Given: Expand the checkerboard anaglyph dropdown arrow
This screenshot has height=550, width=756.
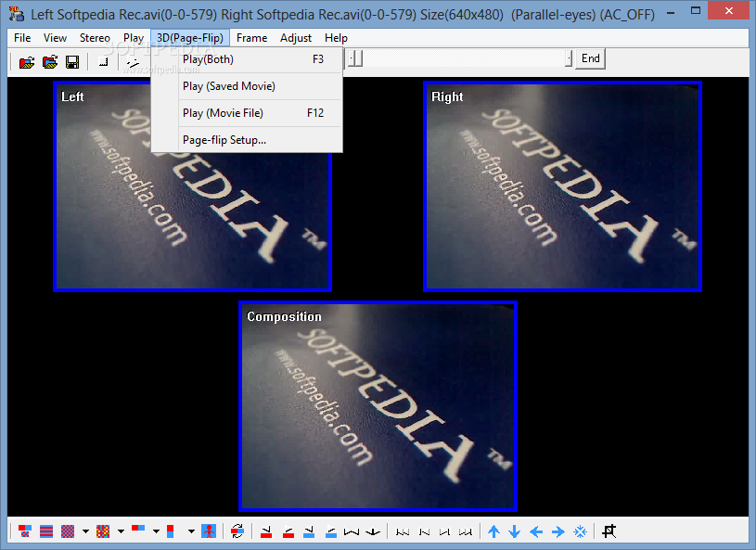Looking at the screenshot, I should coord(86,531).
